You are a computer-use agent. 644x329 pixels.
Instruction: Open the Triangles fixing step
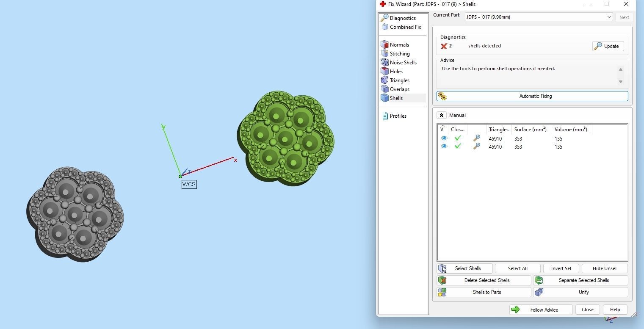(395, 80)
